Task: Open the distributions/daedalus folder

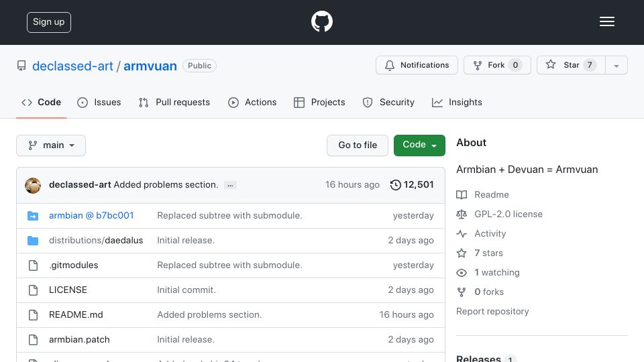Action: (96, 241)
